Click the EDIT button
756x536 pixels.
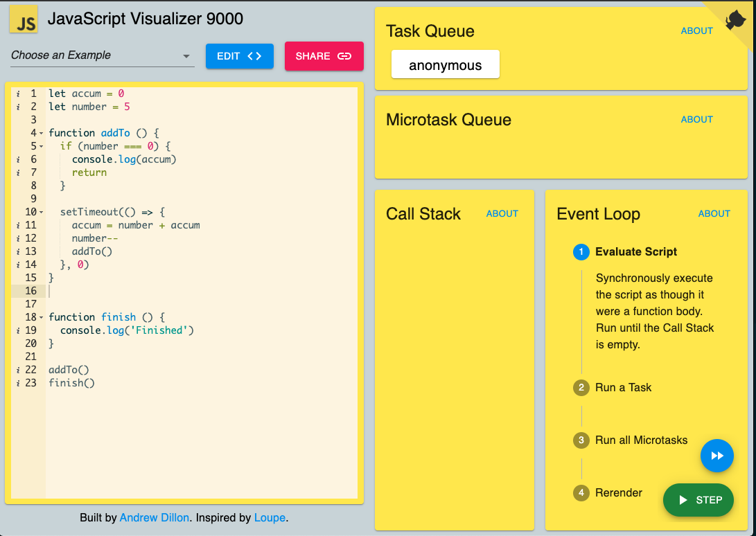240,56
